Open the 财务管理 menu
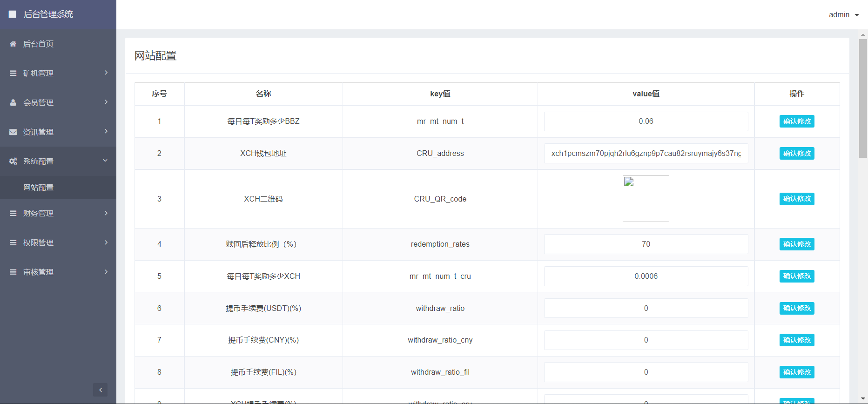The image size is (868, 404). (58, 213)
